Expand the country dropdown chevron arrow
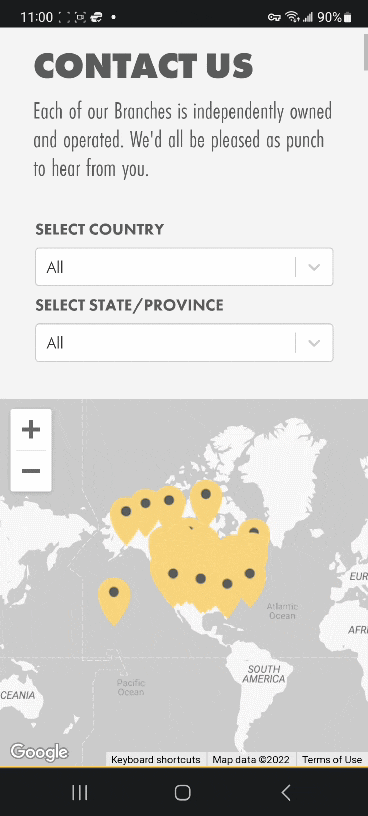 (314, 267)
